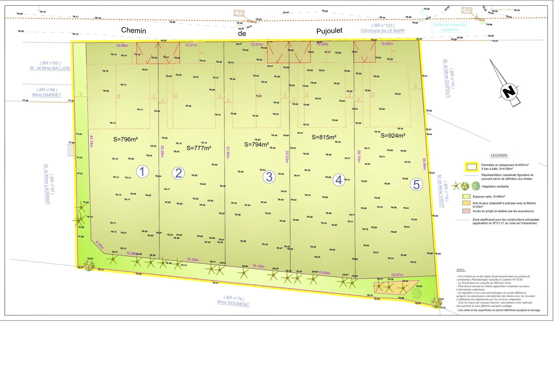Screen dimensions: 554x392
Task: Click the Défense incendie existante box
Action: pos(450,27)
